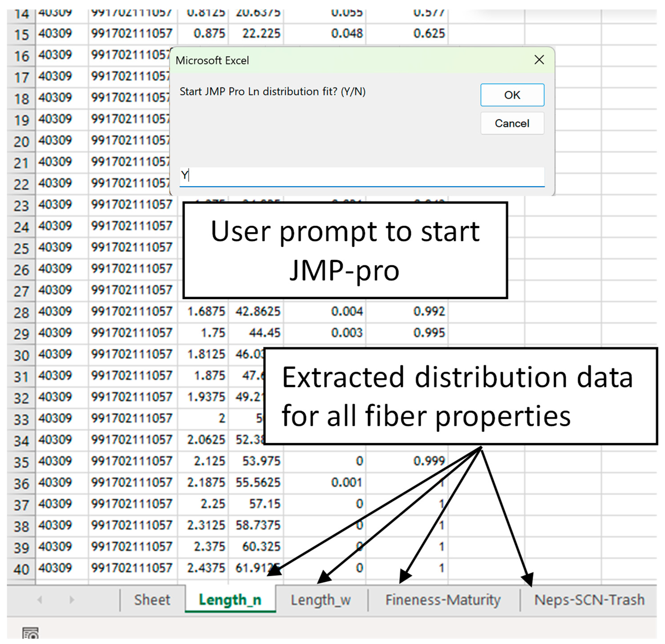Switch to the Length_w sheet tab

tap(321, 600)
